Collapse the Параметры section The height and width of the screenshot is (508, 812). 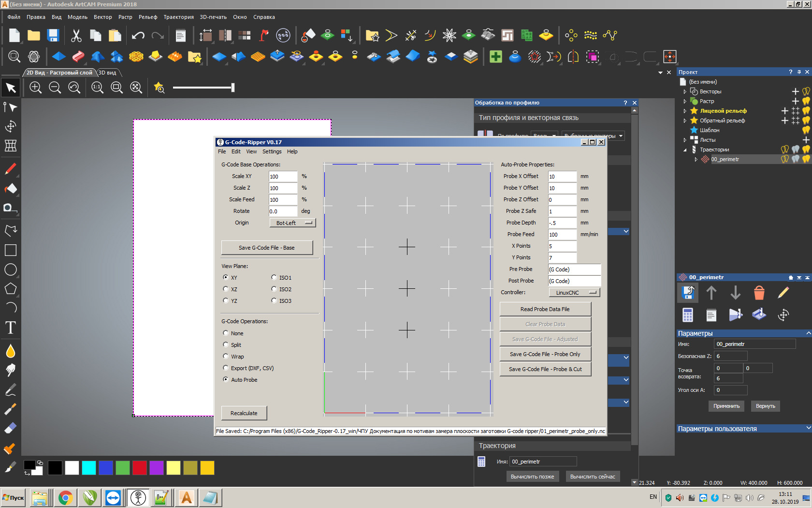808,333
